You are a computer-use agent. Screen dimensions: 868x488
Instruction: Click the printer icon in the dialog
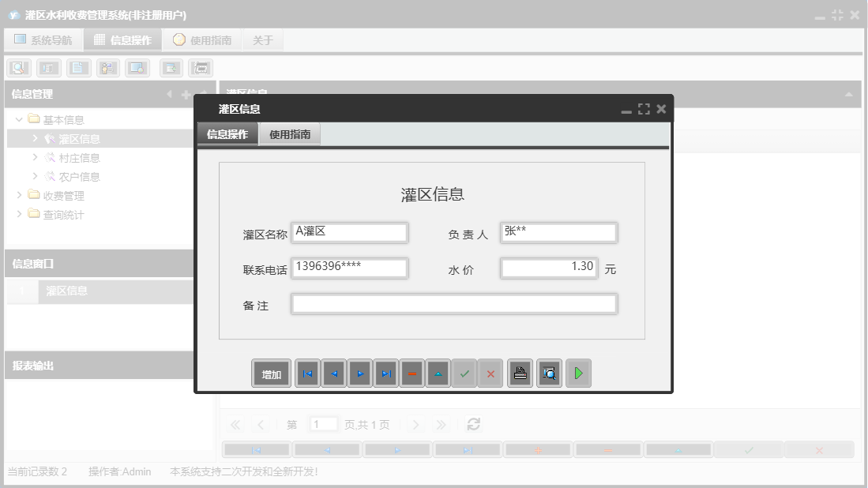pyautogui.click(x=520, y=373)
